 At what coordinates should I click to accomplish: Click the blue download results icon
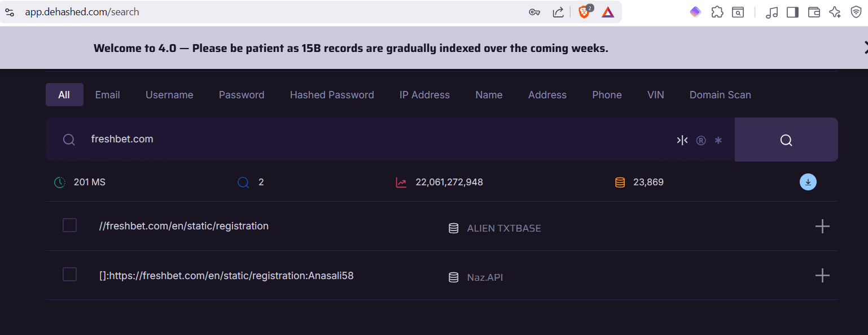[x=808, y=182]
